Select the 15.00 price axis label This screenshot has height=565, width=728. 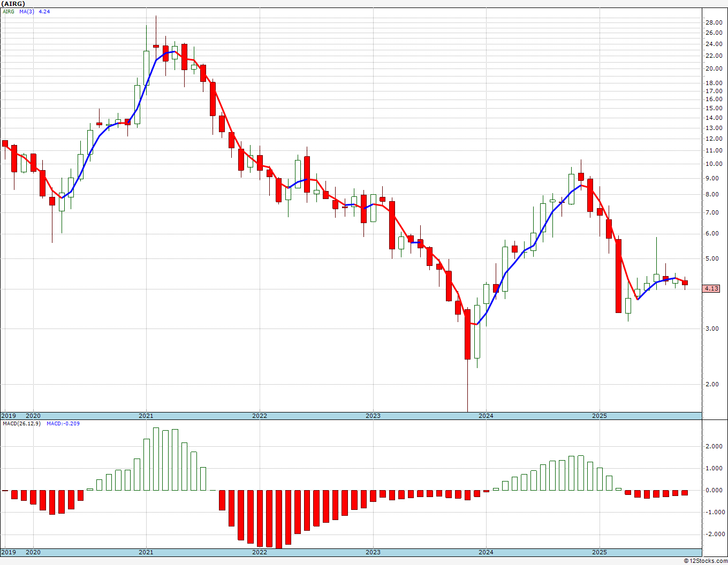pos(714,108)
